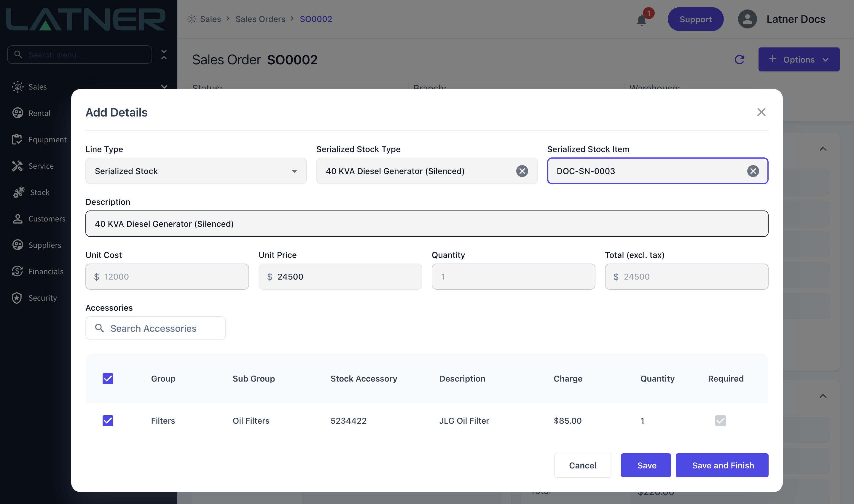Focus the Description input field
The image size is (854, 504).
tap(427, 224)
